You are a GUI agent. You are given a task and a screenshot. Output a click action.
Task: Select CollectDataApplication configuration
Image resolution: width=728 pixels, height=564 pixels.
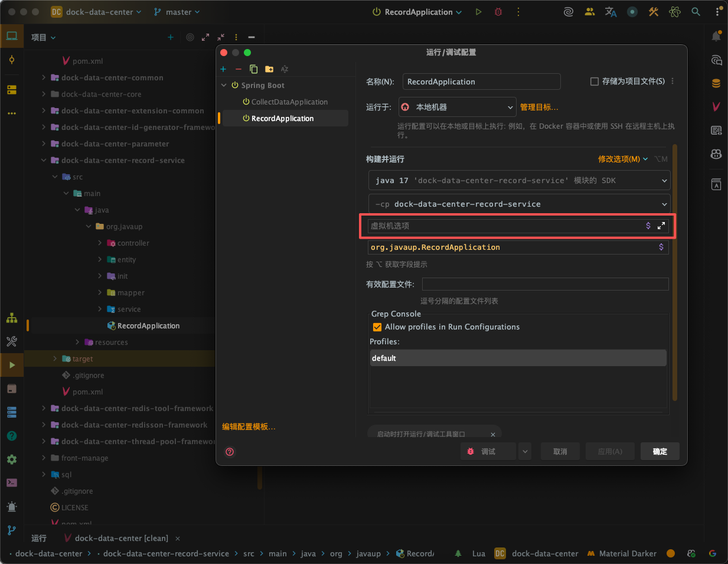pyautogui.click(x=289, y=102)
